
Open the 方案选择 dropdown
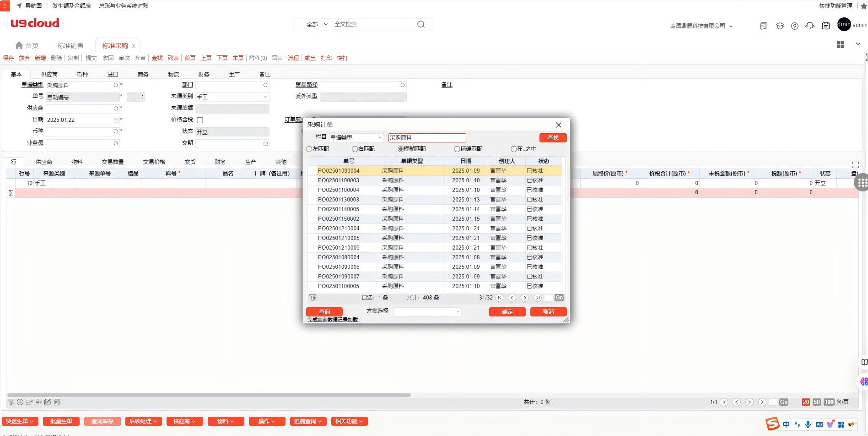(x=457, y=312)
